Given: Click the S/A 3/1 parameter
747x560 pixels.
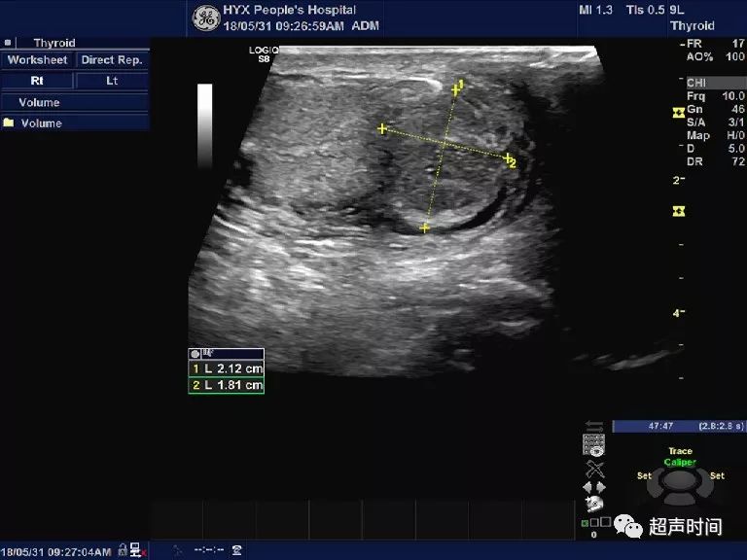Looking at the screenshot, I should (x=716, y=122).
